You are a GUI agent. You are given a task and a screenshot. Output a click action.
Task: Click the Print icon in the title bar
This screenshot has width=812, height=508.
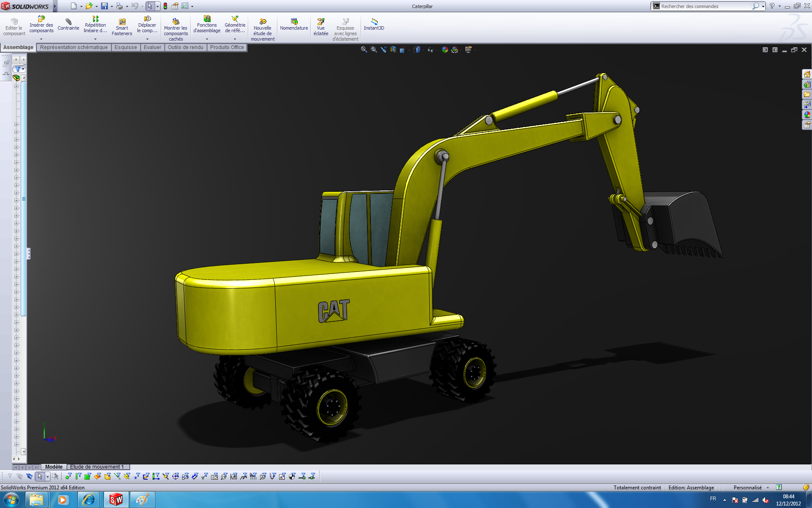119,6
